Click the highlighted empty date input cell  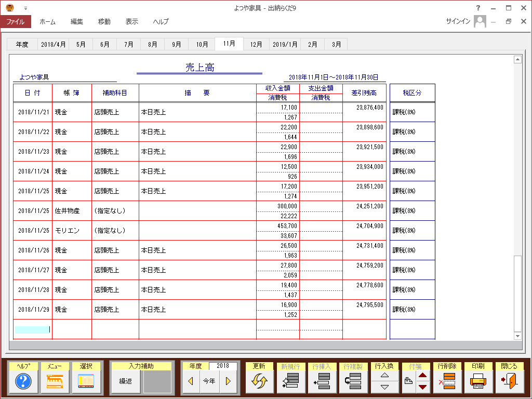[33, 329]
